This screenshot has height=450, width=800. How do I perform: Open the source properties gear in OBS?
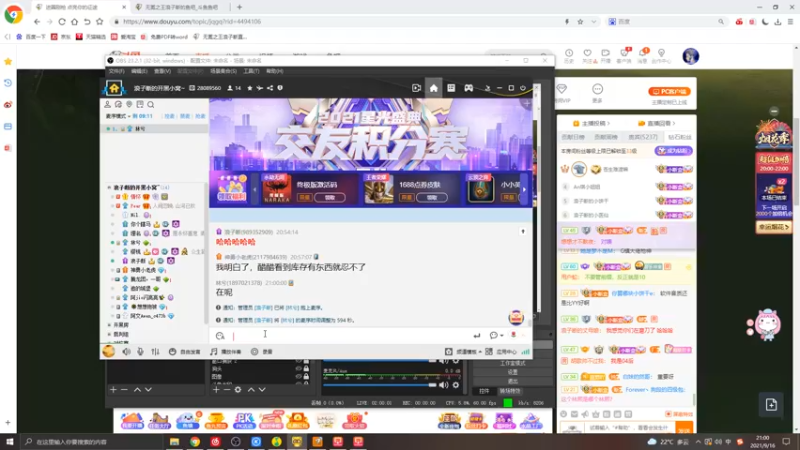tap(238, 390)
